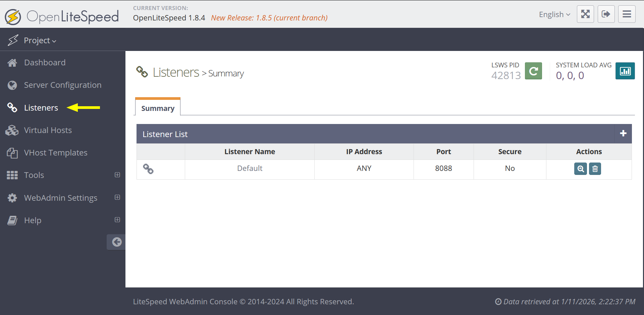
Task: Click the green graceful restart icon
Action: pyautogui.click(x=533, y=71)
